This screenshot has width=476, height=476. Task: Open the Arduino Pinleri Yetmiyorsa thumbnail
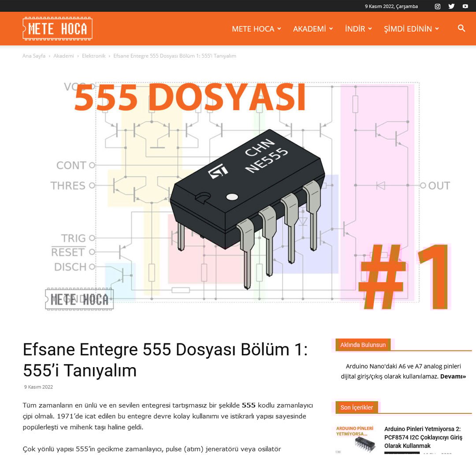[356, 439]
